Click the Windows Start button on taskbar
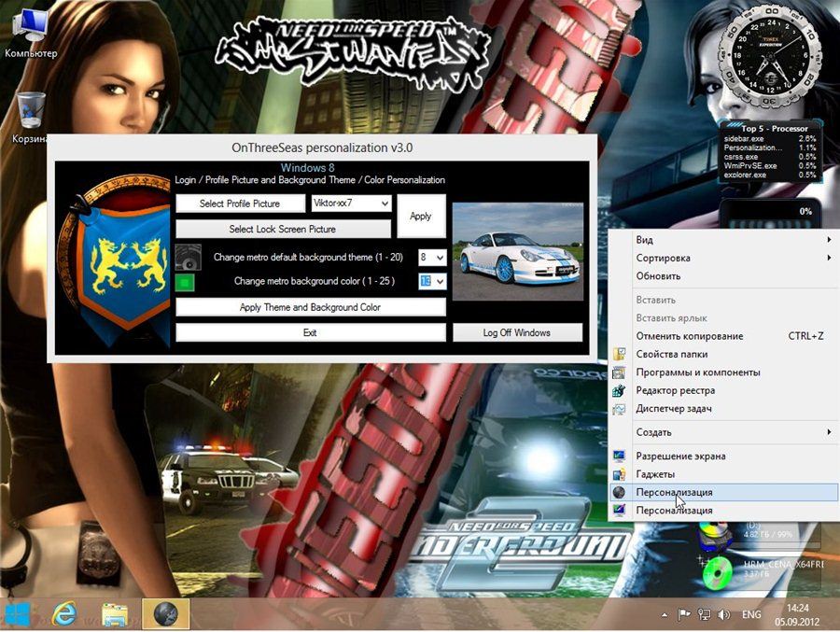840x632 pixels. (x=18, y=613)
